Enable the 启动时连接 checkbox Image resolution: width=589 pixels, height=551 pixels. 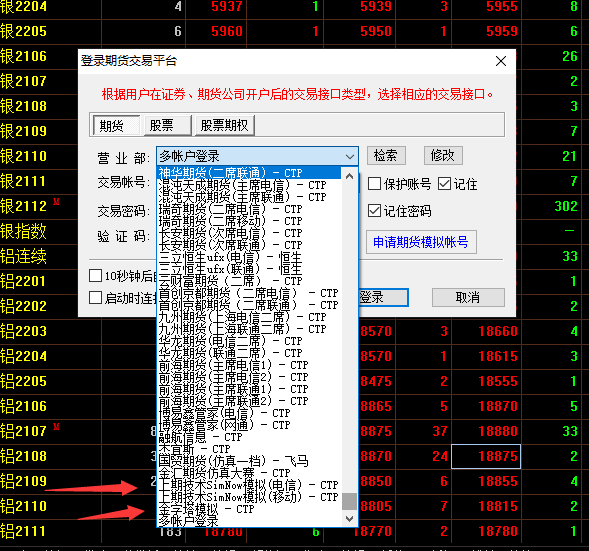tap(95, 298)
